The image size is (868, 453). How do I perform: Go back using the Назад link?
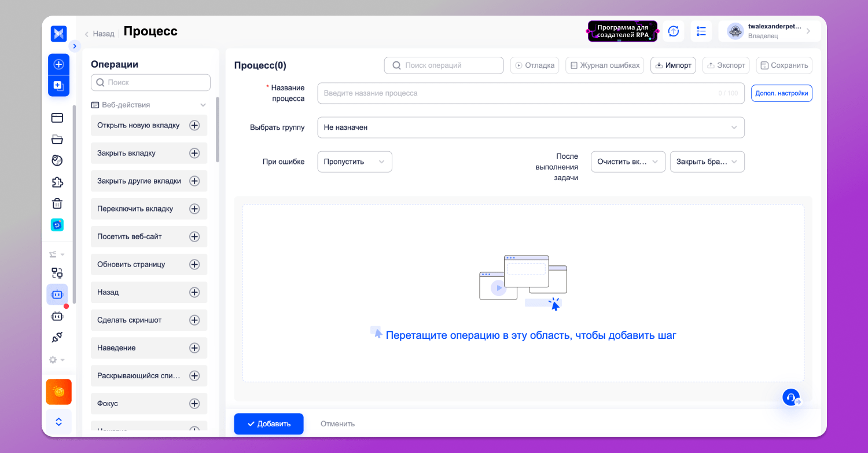point(100,34)
